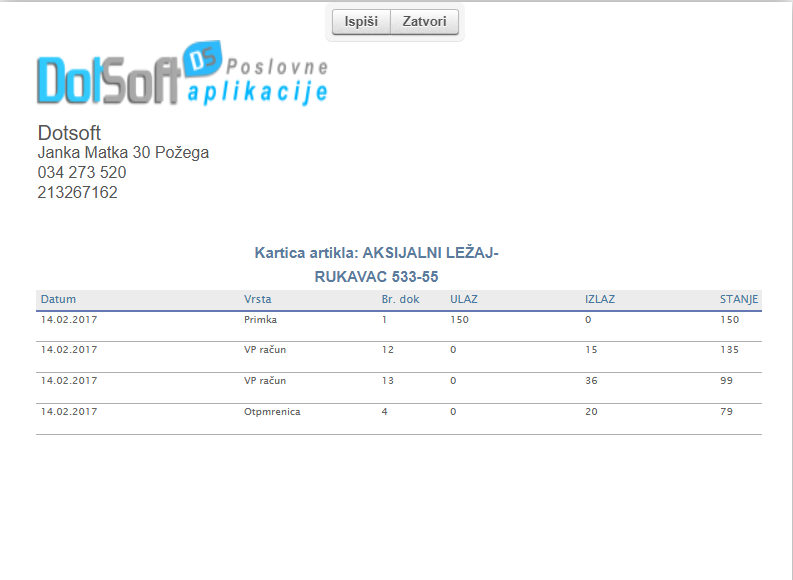Click the final STANJE value 79
793x580 pixels.
click(x=728, y=411)
